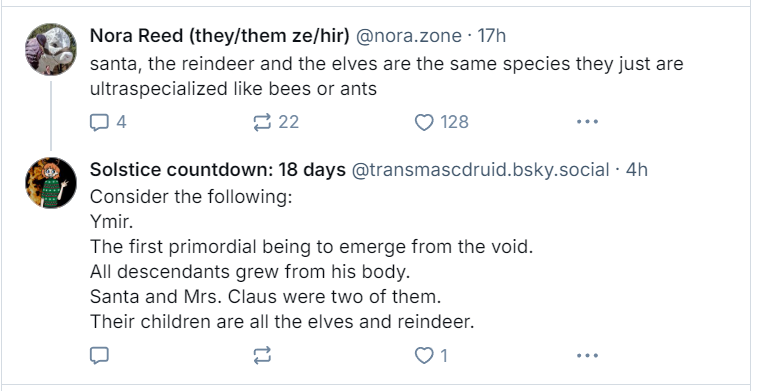Open the 4h timestamp on the reply
The height and width of the screenshot is (391, 759).
pyautogui.click(x=637, y=170)
